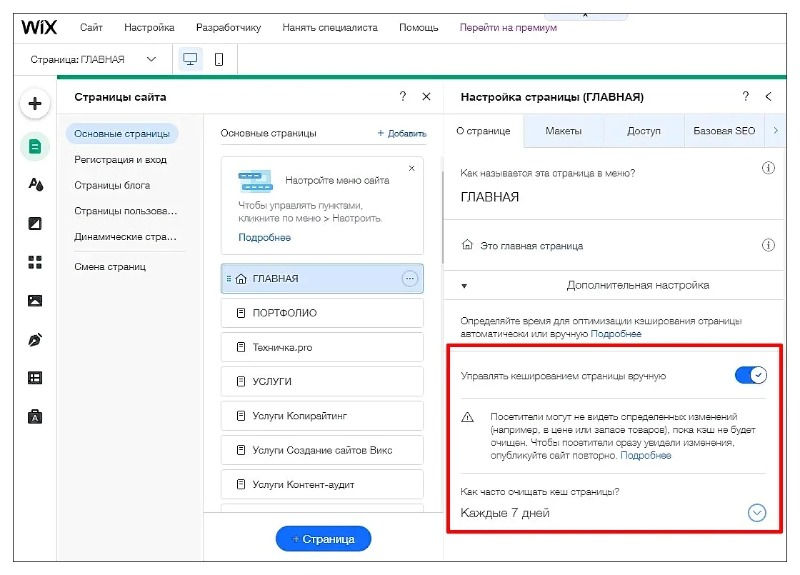Image resolution: width=800 pixels, height=575 pixels.
Task: Toggle manual page caching switch
Action: click(x=750, y=375)
